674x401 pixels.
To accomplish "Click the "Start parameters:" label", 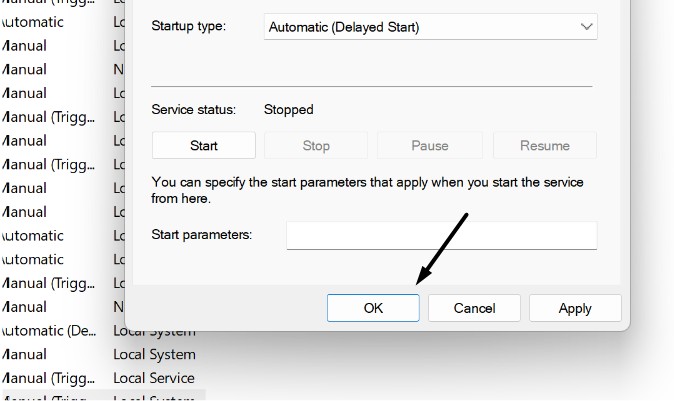I will (x=201, y=234).
